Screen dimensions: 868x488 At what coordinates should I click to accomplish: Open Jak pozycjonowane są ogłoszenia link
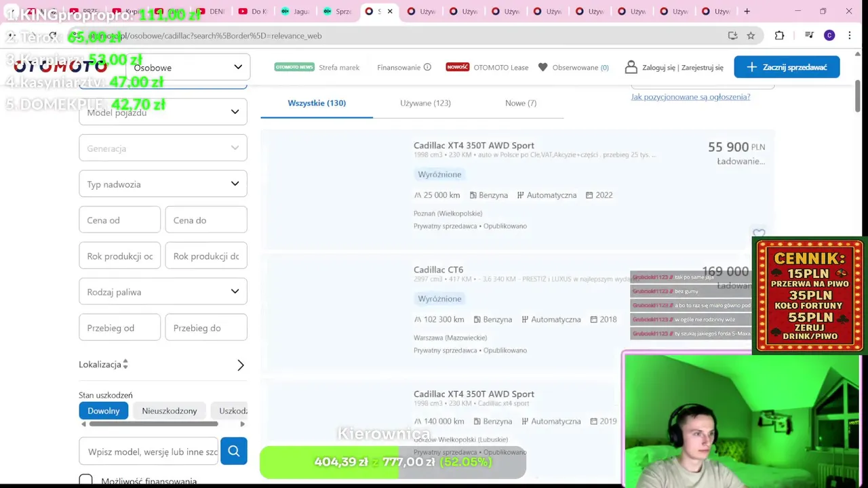[x=690, y=97]
